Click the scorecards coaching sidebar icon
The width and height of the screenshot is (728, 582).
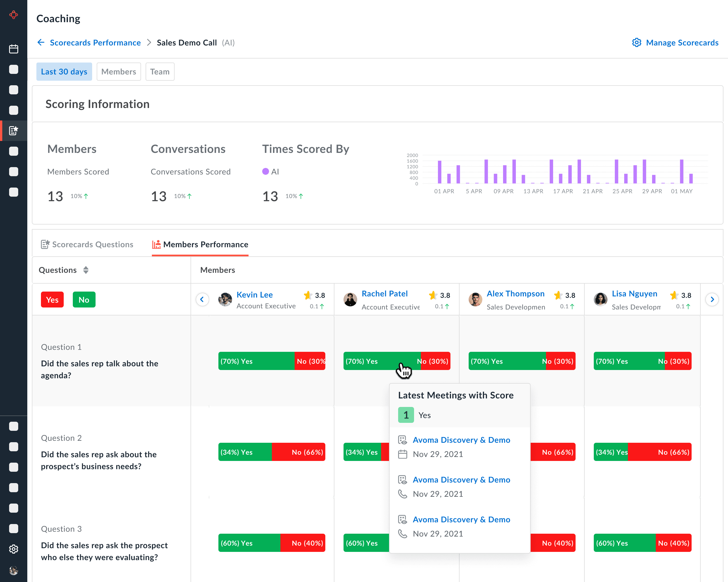pos(13,130)
